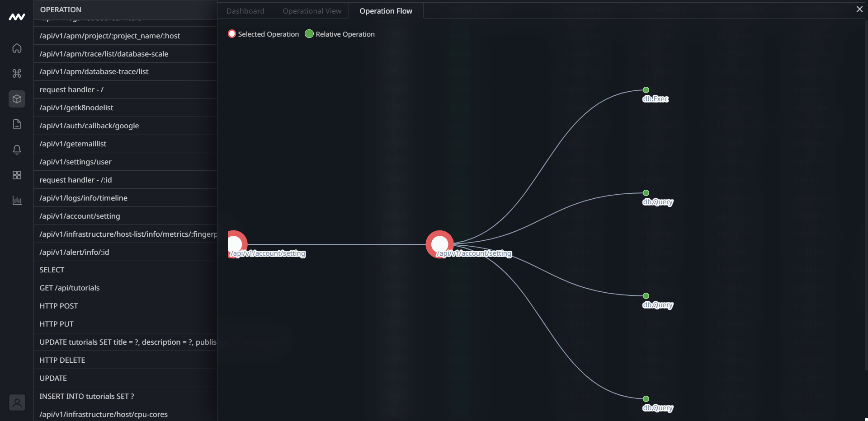Select the HTTP DELETE operation
Screen dimensions: 868x421
62,360
